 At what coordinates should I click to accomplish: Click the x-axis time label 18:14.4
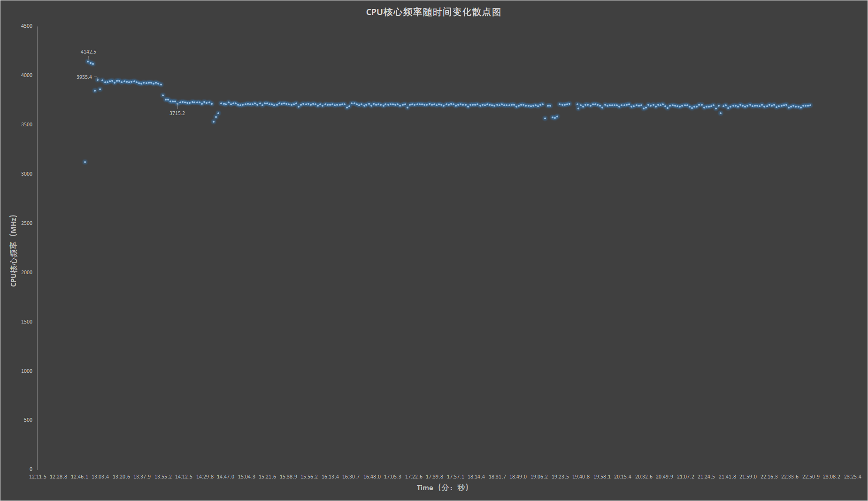[476, 477]
